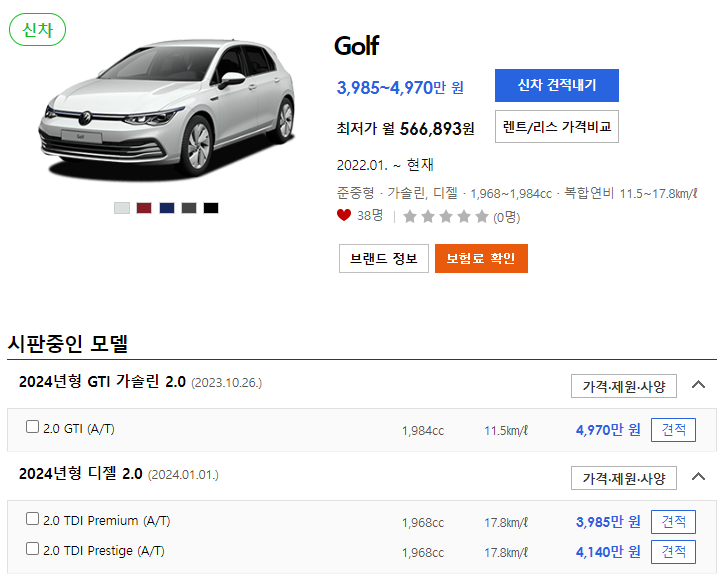
Task: Click the 2.0 TDI Prestige (A/T) label
Action: (104, 551)
